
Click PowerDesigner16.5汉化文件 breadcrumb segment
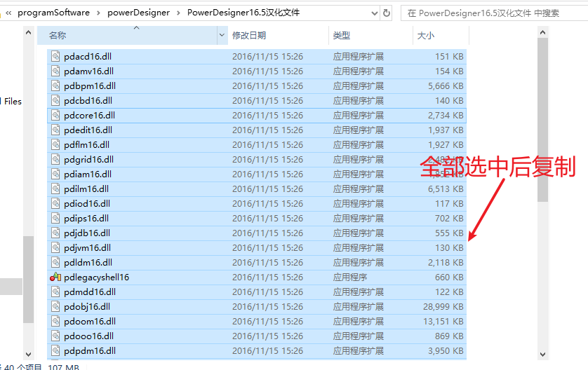coord(243,13)
